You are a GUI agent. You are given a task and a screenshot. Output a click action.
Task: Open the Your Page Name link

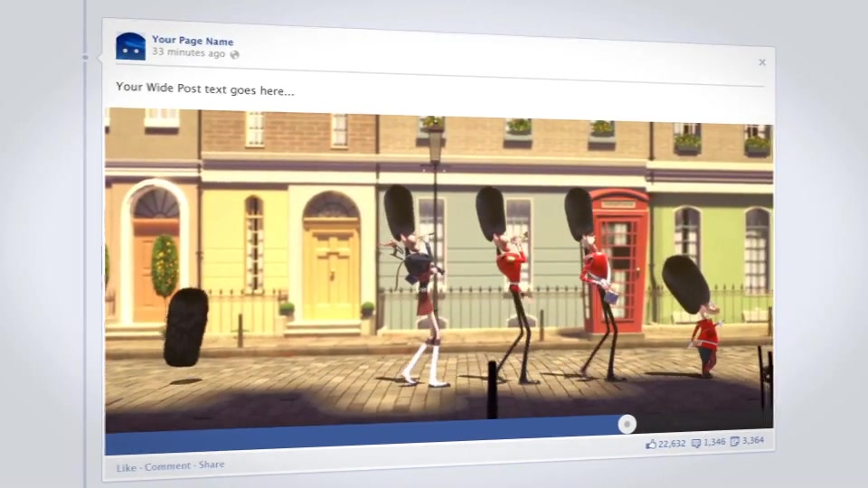point(193,41)
